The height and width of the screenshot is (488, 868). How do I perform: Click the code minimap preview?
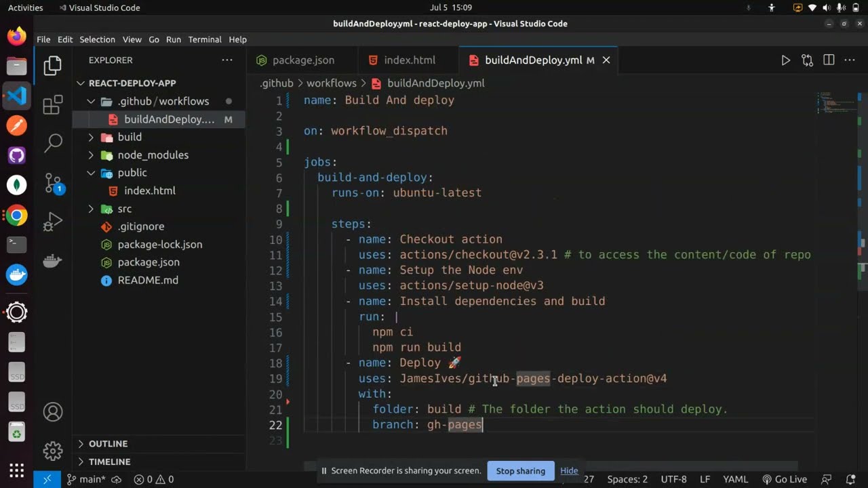tap(835, 102)
